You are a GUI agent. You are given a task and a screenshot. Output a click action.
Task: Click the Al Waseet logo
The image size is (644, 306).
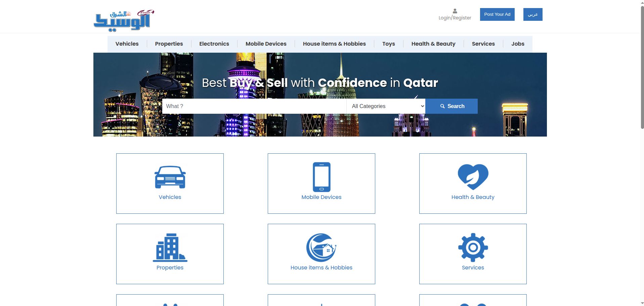click(x=124, y=20)
